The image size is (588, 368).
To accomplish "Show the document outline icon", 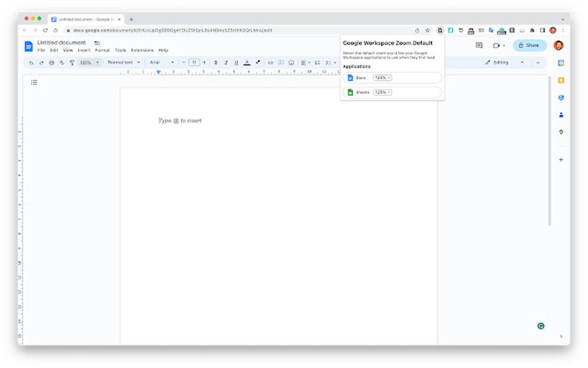I will tap(33, 82).
